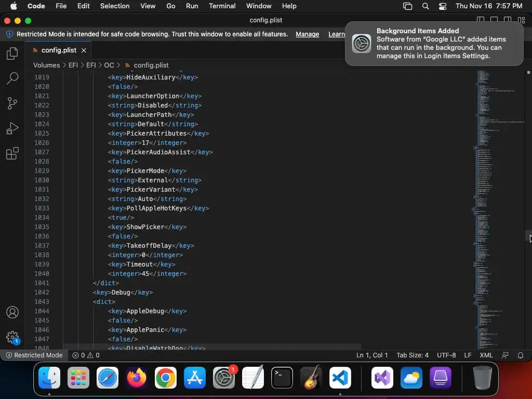The image size is (532, 399).
Task: Click the ShowPicker key on line 1035
Action: [145, 227]
